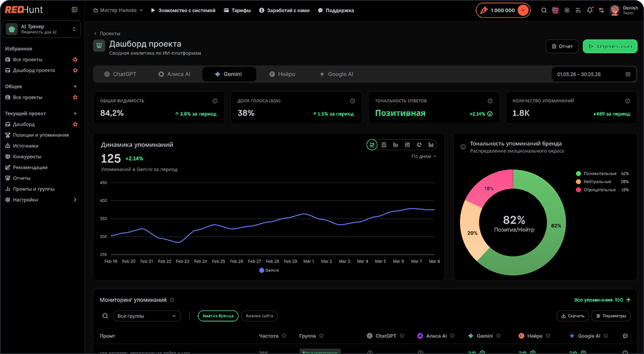Image resolution: width=644 pixels, height=354 pixels.
Task: Switch theme using the sun icon
Action: pos(567,10)
